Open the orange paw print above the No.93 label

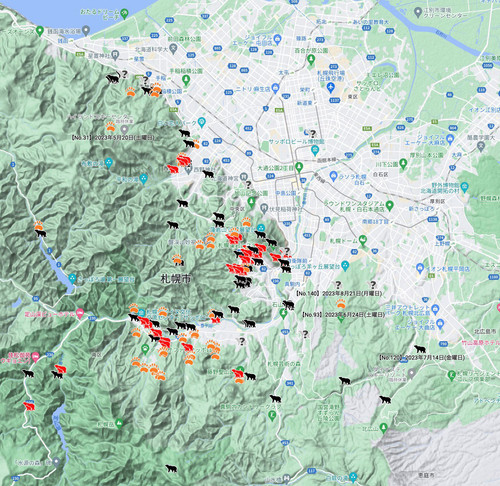tap(341, 303)
